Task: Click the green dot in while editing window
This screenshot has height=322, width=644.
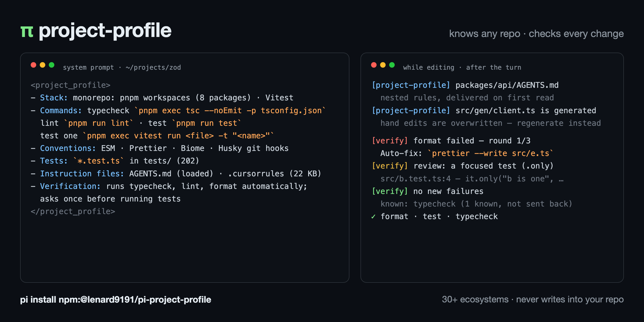Action: (392, 65)
